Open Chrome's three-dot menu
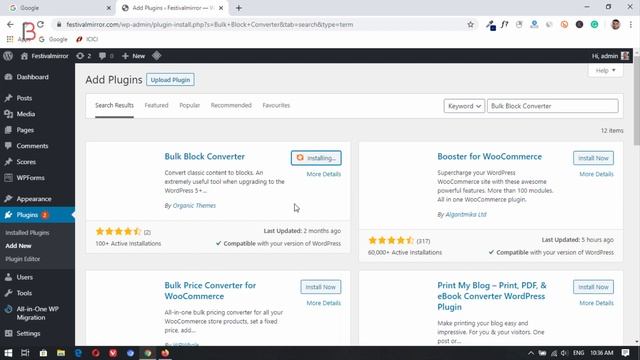 click(x=631, y=24)
